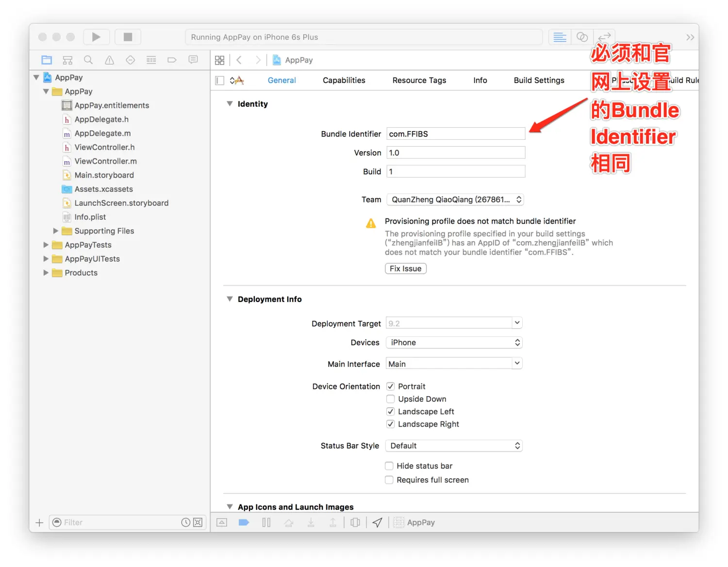The image size is (728, 567).
Task: Edit the Build number field
Action: [x=456, y=171]
